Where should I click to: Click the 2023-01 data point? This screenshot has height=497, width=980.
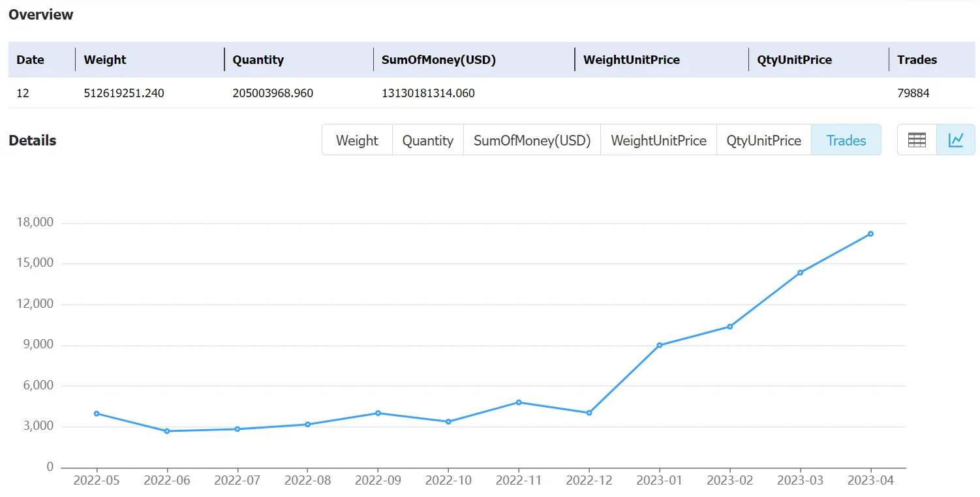pyautogui.click(x=660, y=345)
